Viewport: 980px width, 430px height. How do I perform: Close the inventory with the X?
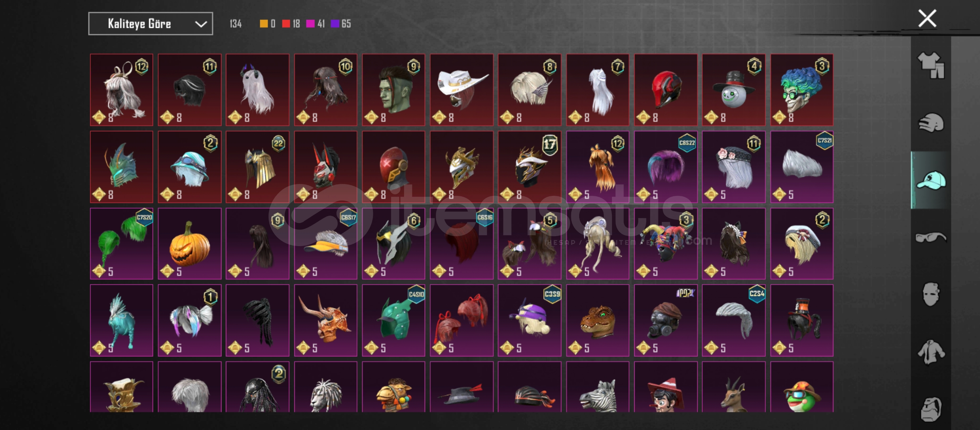click(x=927, y=19)
